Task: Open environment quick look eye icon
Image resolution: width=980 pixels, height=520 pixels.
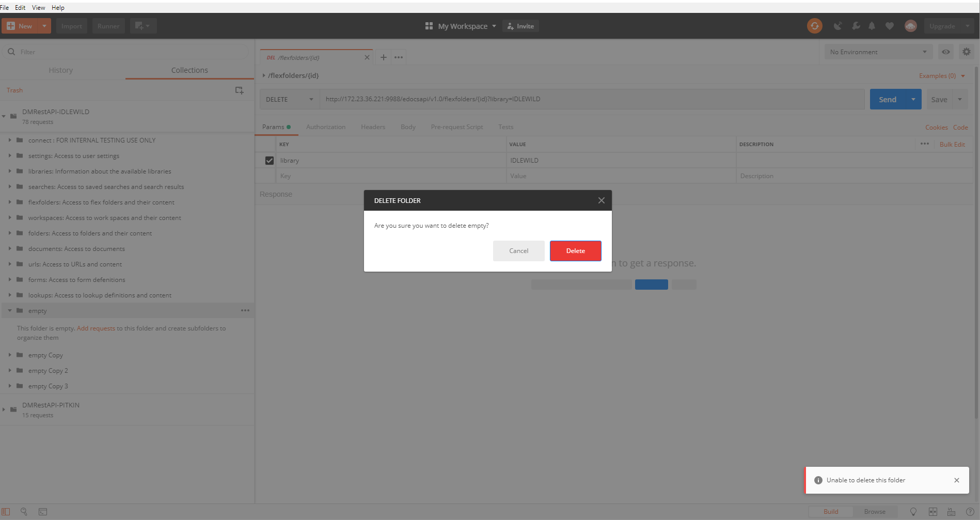Action: tap(945, 52)
